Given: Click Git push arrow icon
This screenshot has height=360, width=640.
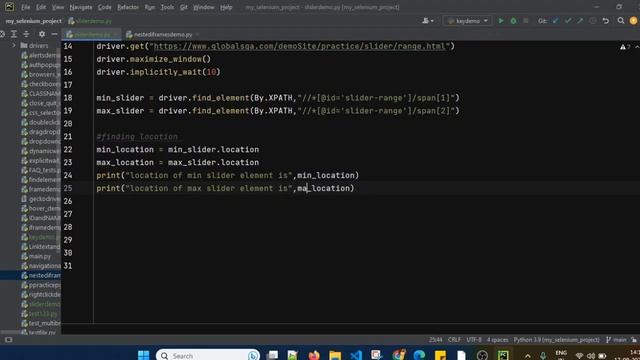Looking at the screenshot, I should click(580, 21).
